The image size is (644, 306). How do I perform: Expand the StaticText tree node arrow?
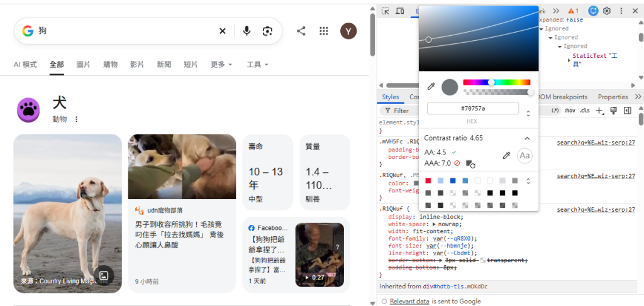(569, 60)
